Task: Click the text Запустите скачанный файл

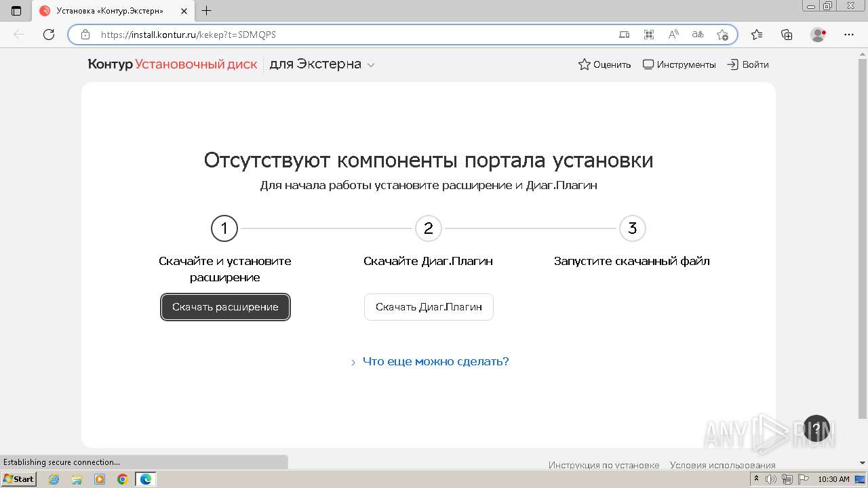Action: tap(632, 261)
